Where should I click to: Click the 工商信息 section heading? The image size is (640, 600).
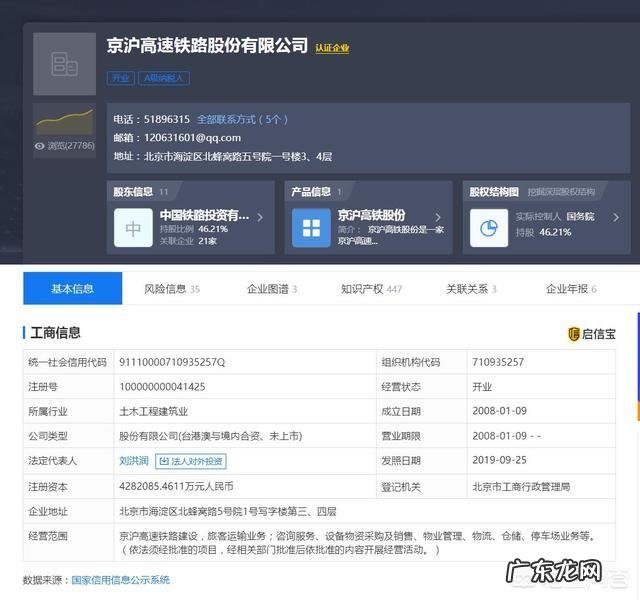click(55, 333)
